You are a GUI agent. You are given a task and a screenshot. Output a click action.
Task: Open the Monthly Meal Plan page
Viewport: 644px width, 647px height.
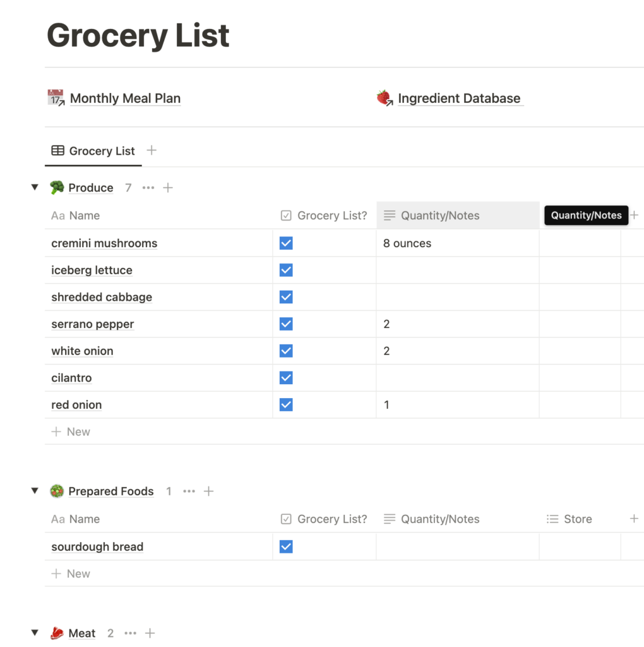tap(125, 98)
